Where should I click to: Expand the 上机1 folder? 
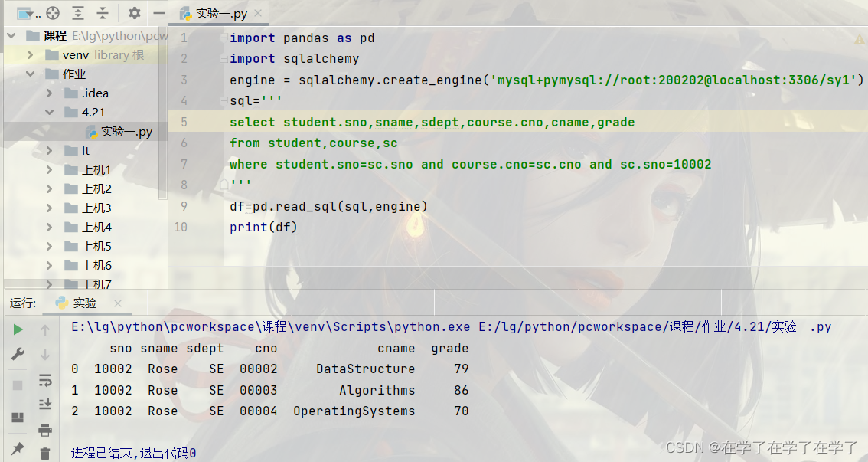tap(49, 169)
